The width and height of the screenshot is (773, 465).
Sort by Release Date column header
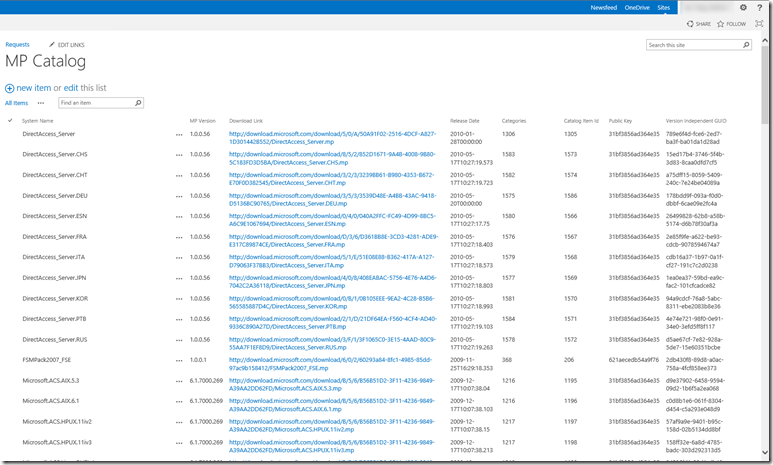pos(464,121)
